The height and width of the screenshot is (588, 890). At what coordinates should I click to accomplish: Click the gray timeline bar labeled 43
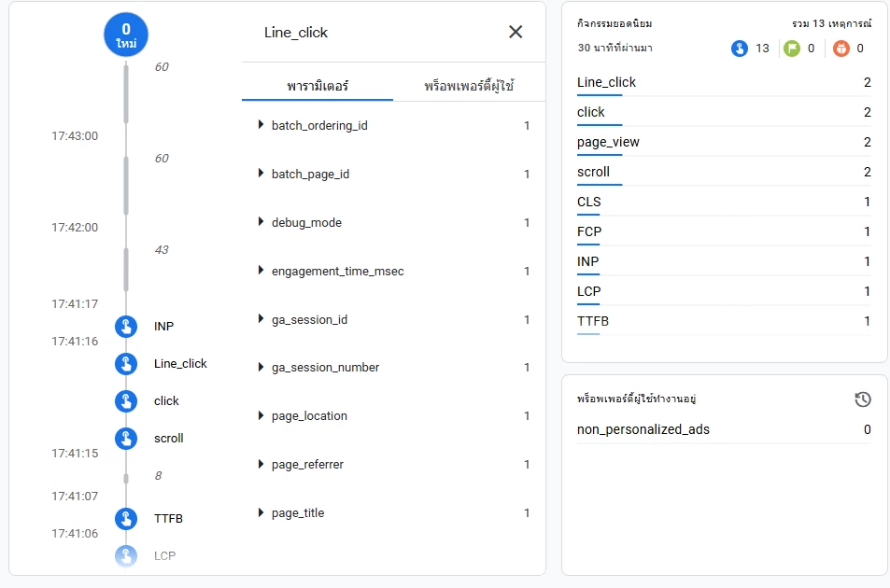126,269
